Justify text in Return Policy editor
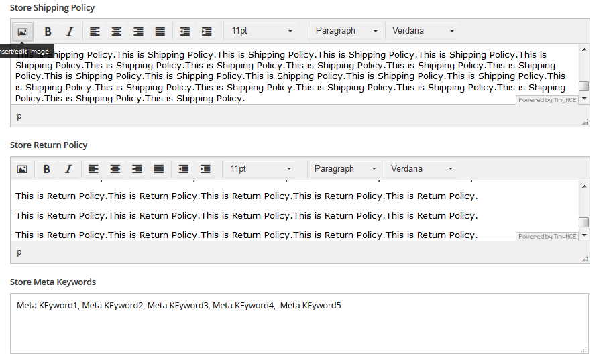This screenshot has height=364, width=613. point(159,169)
